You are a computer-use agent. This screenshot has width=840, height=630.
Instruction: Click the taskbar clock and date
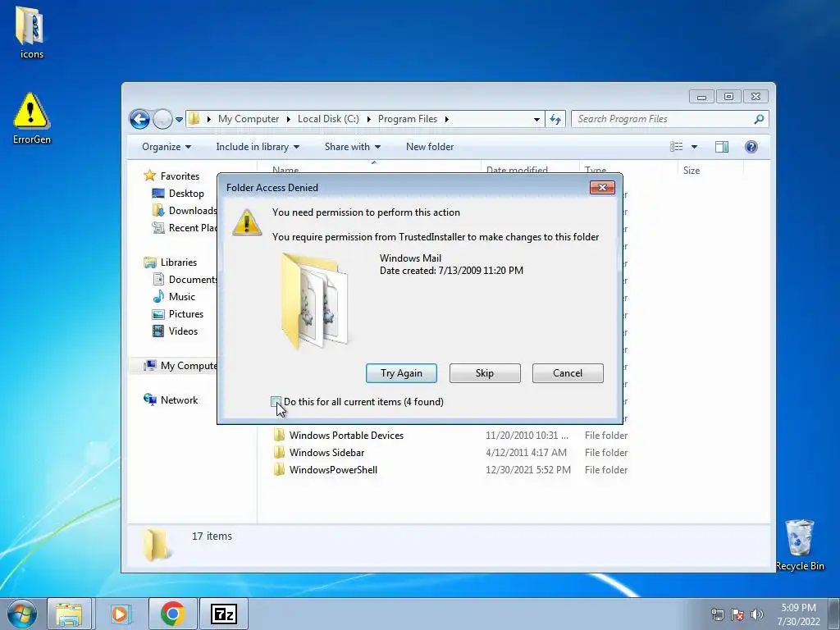coord(798,614)
